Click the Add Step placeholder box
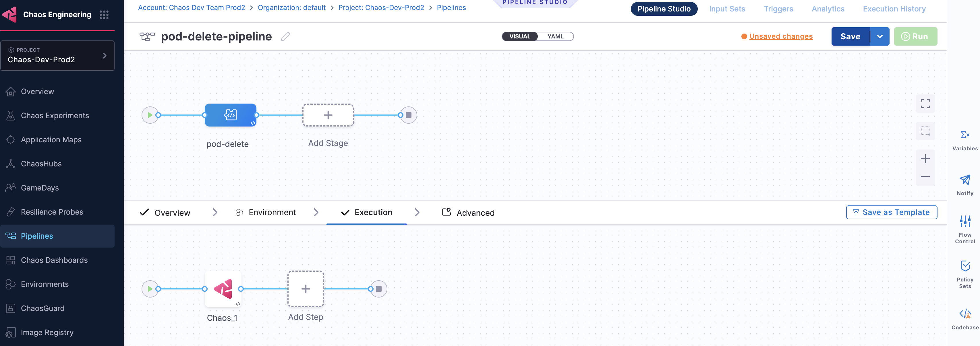This screenshot has width=980, height=346. click(x=306, y=289)
